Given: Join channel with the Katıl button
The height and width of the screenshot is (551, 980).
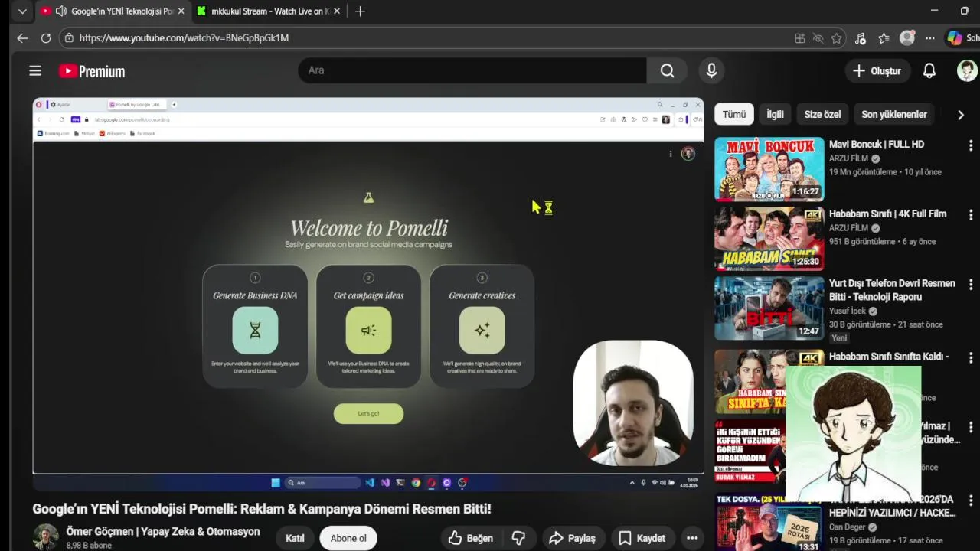Looking at the screenshot, I should coord(295,538).
